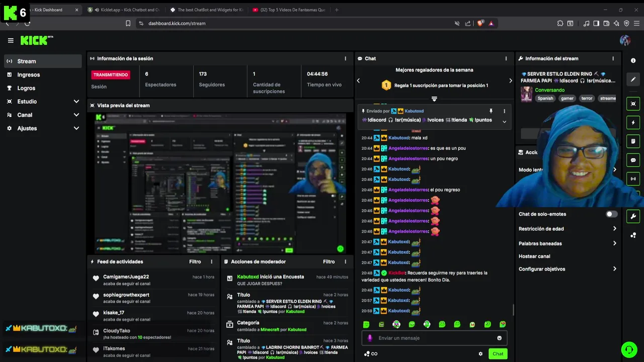Focus the Enviar un mensaje input
This screenshot has height=362, width=644.
434,338
